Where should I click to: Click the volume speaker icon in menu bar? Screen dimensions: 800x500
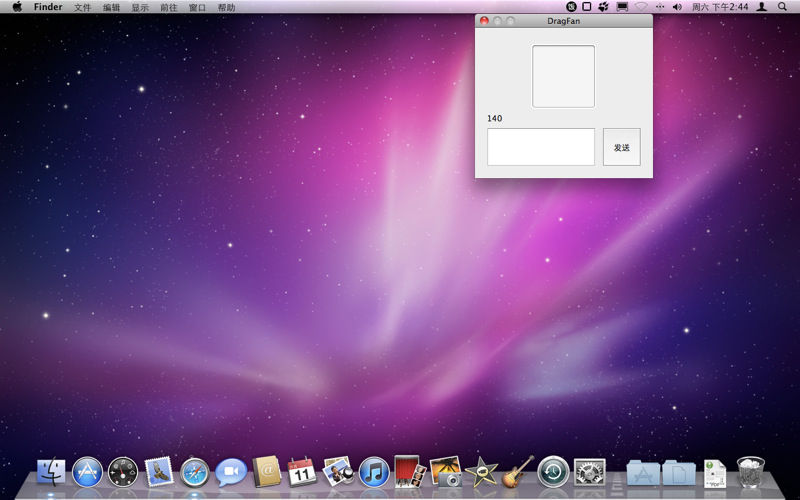tap(677, 7)
